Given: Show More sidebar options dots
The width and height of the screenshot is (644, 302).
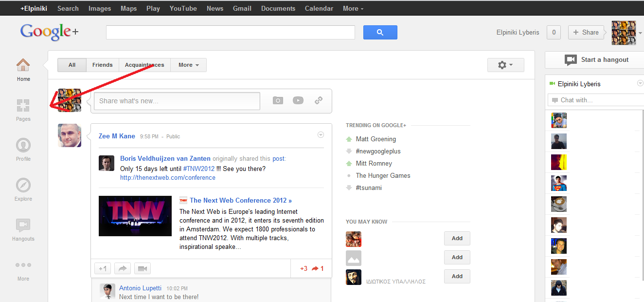Looking at the screenshot, I should (x=23, y=265).
